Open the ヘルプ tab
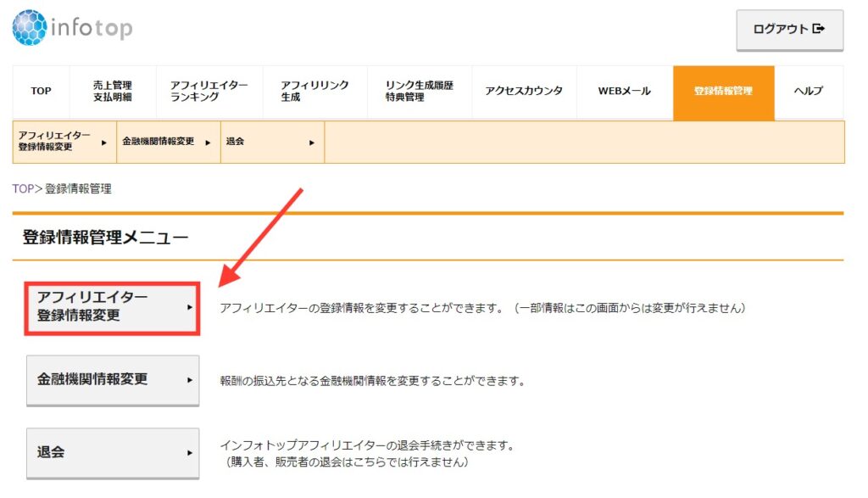 pos(808,92)
